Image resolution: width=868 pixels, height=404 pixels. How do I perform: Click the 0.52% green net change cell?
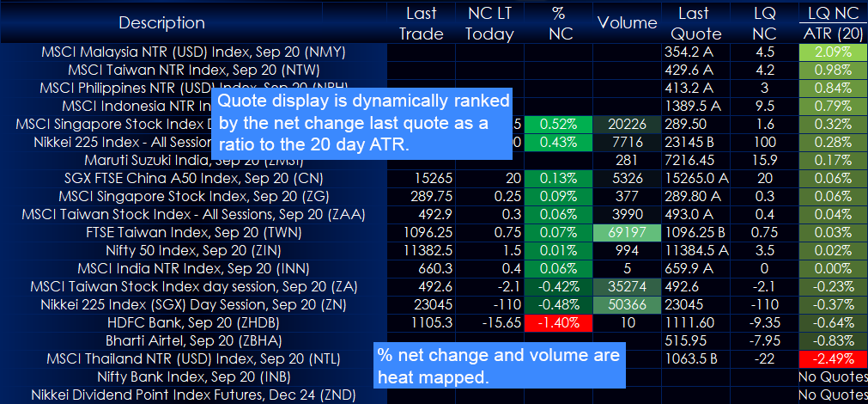[558, 124]
